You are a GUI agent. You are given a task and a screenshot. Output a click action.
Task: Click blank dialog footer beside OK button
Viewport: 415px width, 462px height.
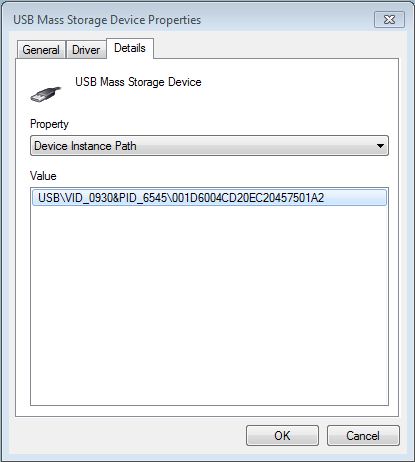coord(130,435)
